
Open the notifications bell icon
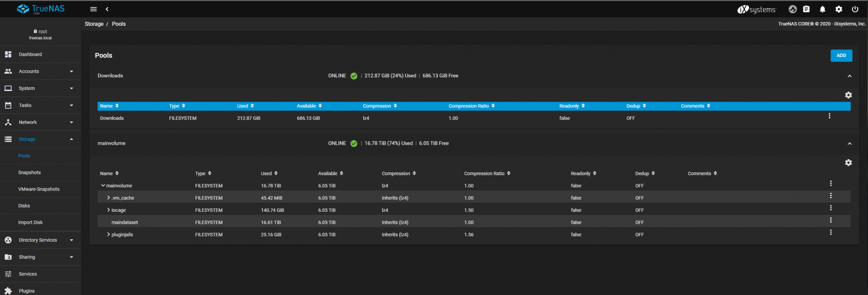click(822, 9)
